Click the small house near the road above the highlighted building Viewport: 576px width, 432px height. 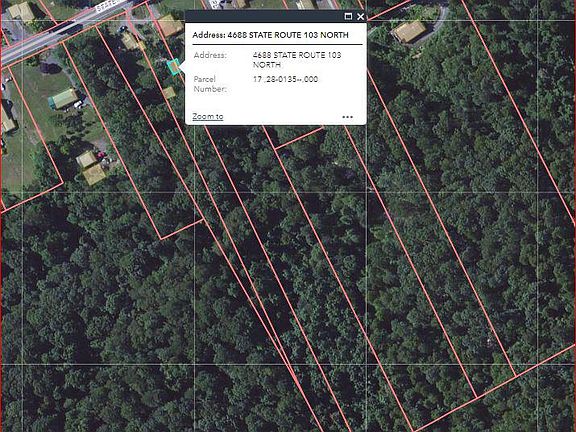[x=130, y=41]
